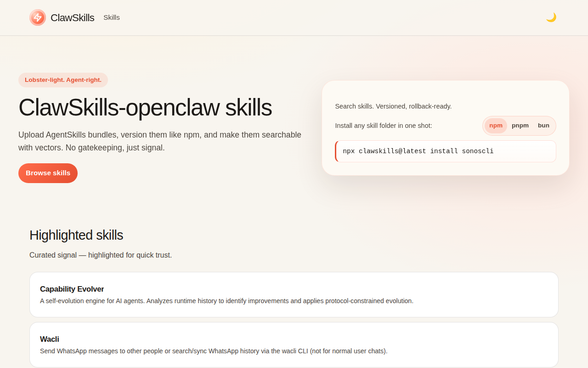The height and width of the screenshot is (368, 588).
Task: Click the ClawSkills lightning bolt logo
Action: [x=38, y=17]
